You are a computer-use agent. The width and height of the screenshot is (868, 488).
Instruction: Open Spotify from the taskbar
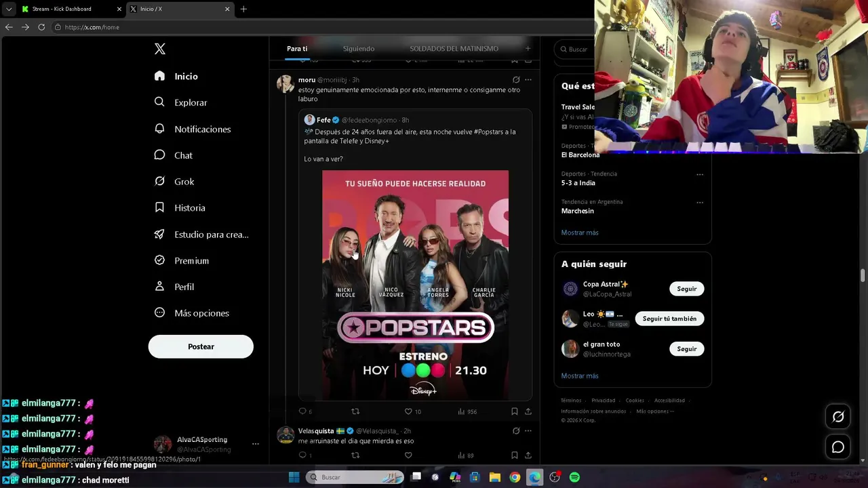574,477
